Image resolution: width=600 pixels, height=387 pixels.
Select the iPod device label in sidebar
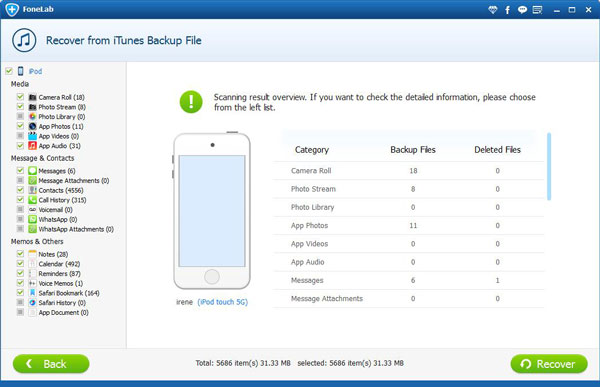pos(35,71)
